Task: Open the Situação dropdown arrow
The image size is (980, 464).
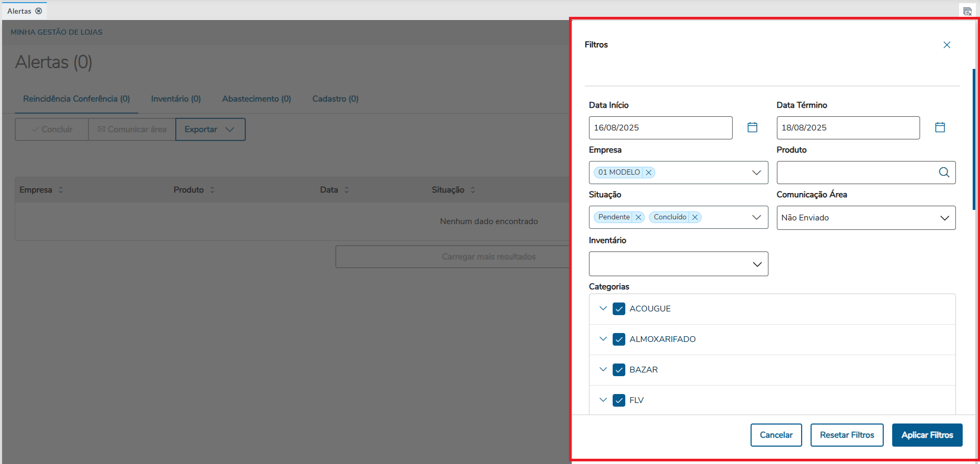Action: pyautogui.click(x=756, y=217)
